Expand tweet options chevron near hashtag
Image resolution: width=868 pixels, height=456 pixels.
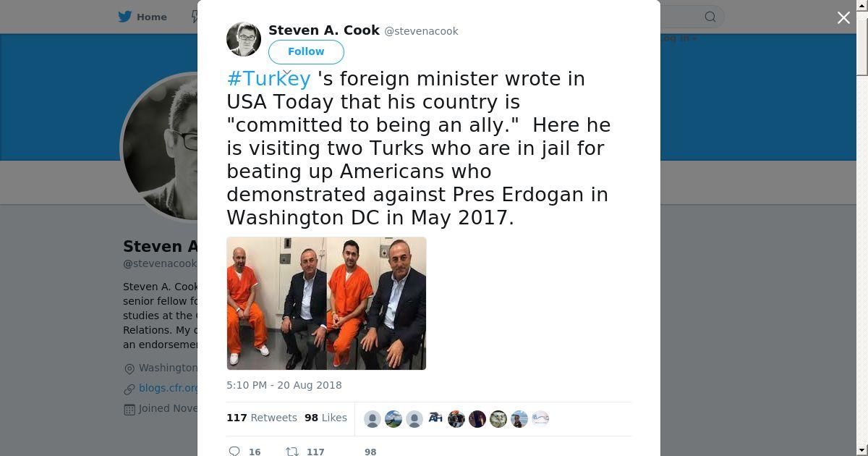click(x=287, y=73)
